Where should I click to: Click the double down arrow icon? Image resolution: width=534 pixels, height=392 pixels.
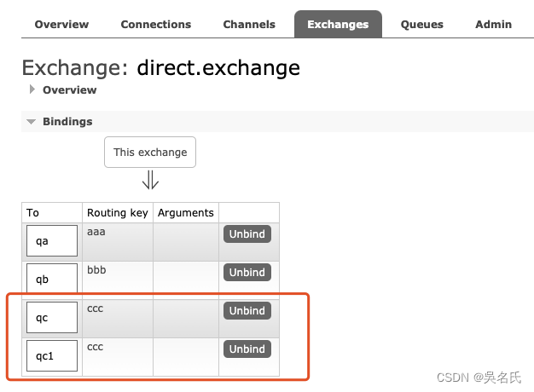(150, 180)
